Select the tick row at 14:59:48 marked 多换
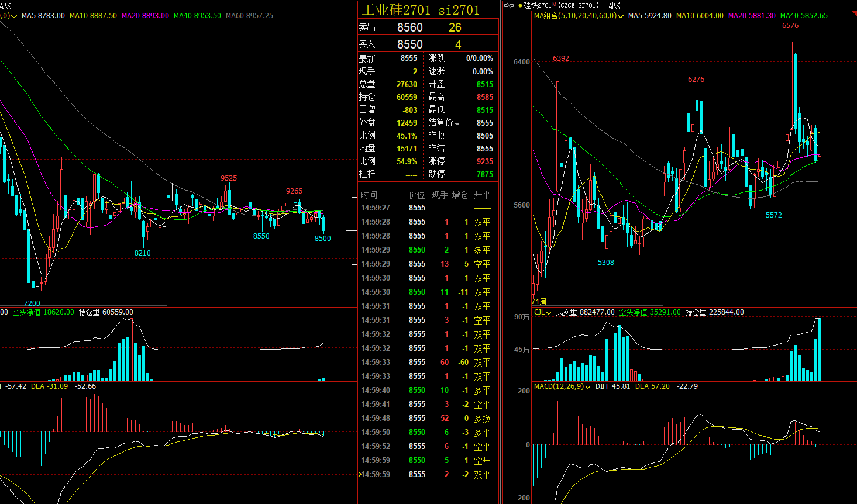 tap(426, 419)
